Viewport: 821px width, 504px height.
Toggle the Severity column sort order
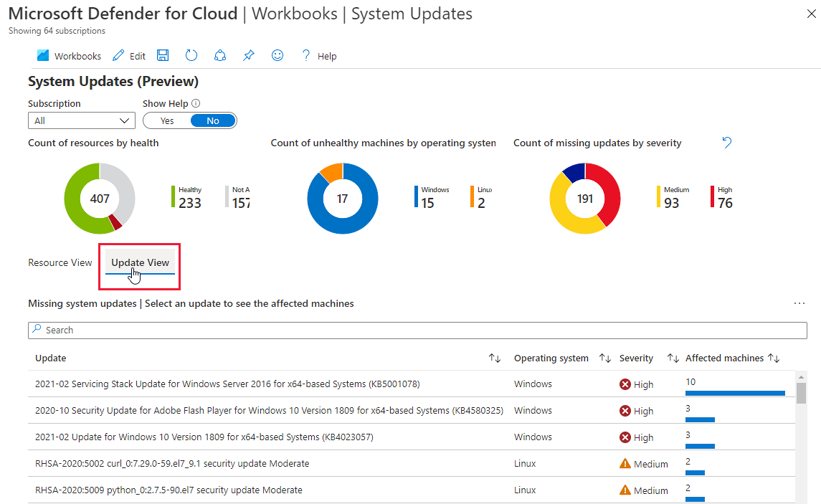673,358
